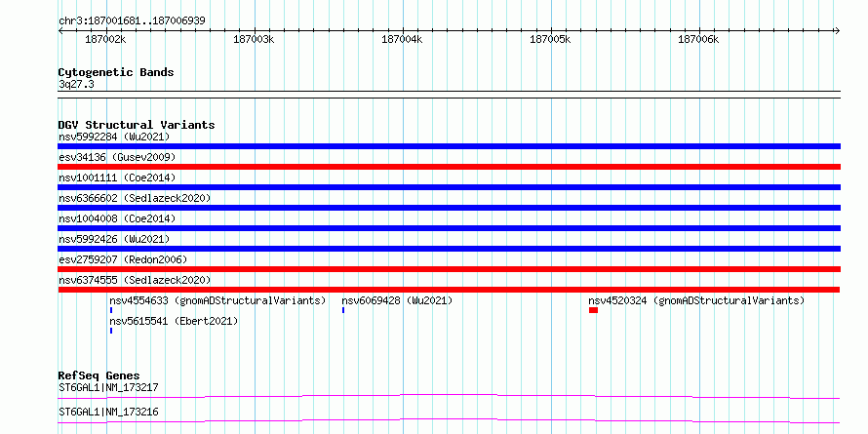The height and width of the screenshot is (434, 868).
Task: Select the blue bar below nsv1004008
Action: point(449,228)
